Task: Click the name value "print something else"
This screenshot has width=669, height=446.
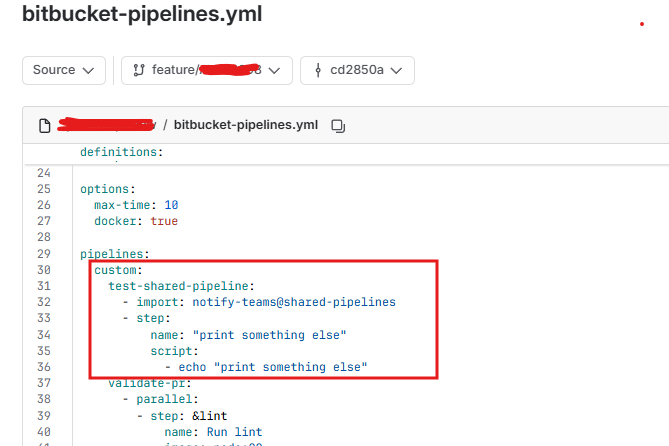Action: (x=269, y=335)
